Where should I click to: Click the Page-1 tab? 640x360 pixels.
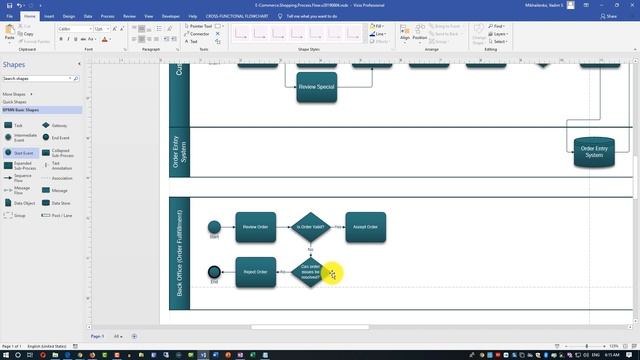98,336
